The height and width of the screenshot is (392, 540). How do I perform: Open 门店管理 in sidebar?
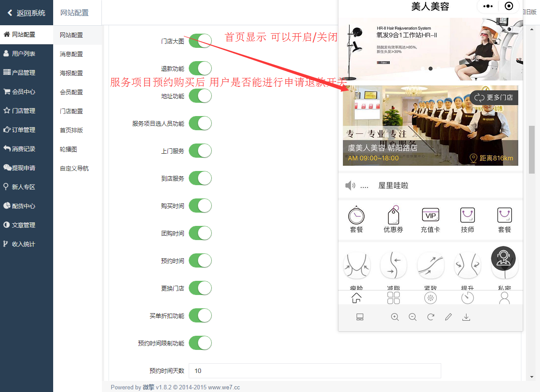[27, 111]
